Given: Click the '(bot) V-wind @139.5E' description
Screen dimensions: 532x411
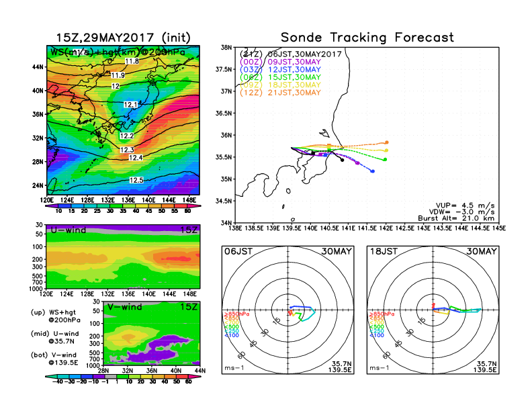Looking at the screenshot, I should [54, 359].
